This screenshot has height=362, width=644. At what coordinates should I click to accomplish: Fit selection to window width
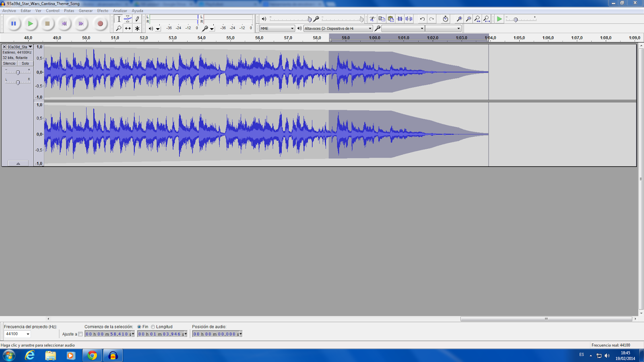pos(477,19)
